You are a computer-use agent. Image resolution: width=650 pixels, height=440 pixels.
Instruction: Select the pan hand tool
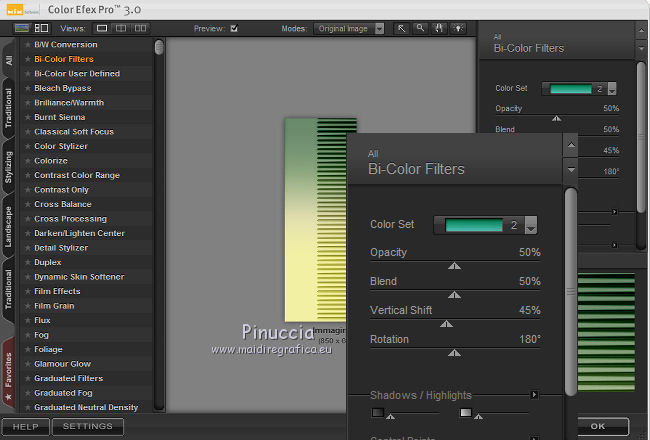437,29
